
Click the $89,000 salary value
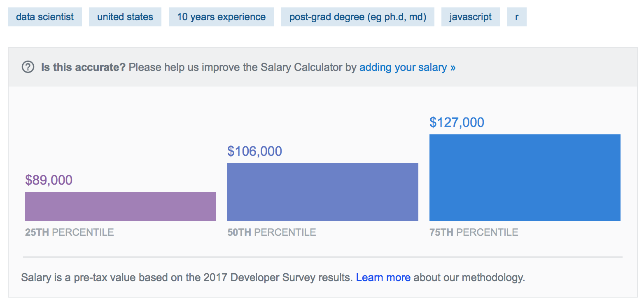pyautogui.click(x=49, y=180)
